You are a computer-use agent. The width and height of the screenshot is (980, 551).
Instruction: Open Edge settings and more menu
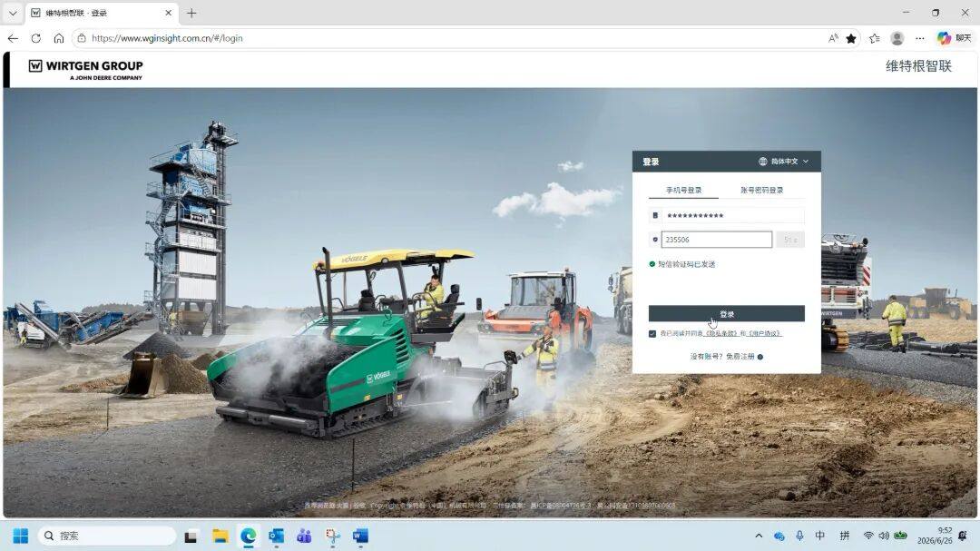pos(920,38)
